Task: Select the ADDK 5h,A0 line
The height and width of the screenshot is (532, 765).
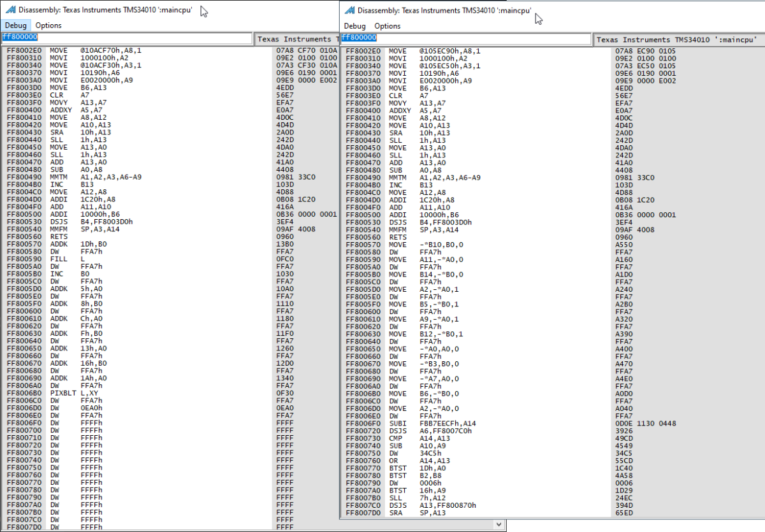Action: [77, 287]
